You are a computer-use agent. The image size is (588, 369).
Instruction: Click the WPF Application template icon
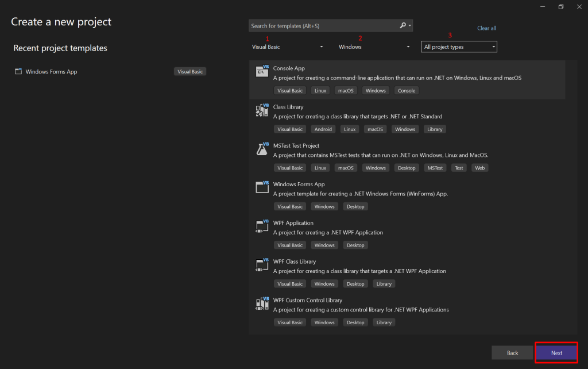point(262,226)
